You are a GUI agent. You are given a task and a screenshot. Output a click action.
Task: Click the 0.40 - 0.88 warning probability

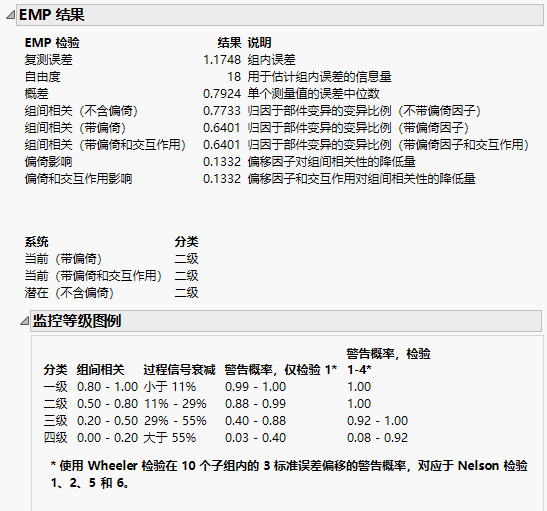(255, 421)
